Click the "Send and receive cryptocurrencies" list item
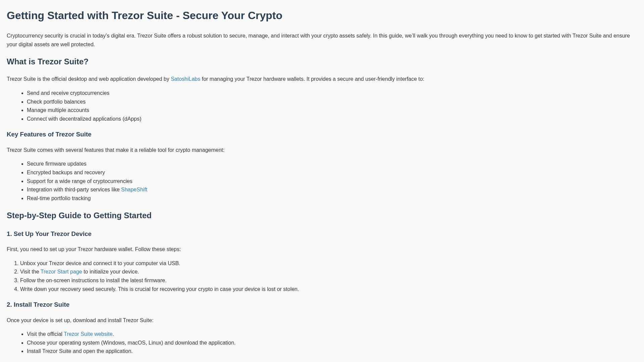Viewport: 644px width, 362px height. 68,93
